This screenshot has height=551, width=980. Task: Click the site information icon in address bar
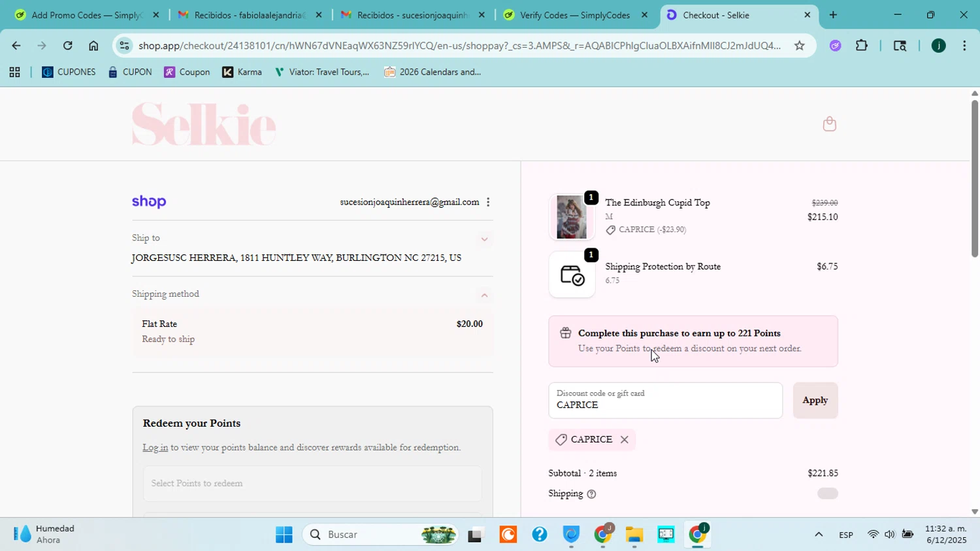point(124,46)
